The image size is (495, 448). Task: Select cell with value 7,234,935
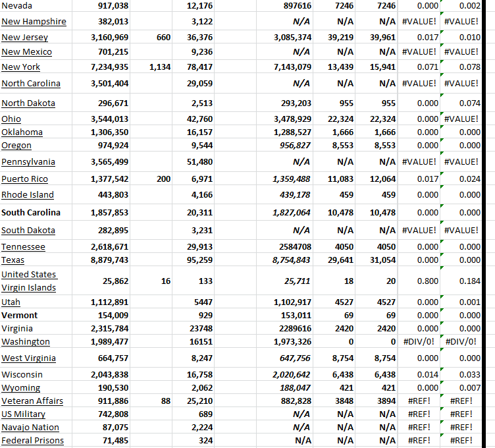tap(101, 67)
